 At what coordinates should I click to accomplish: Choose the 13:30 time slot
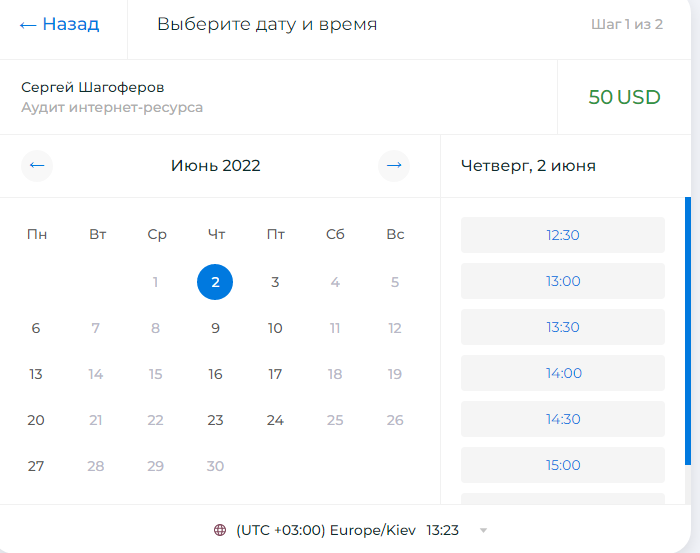[562, 327]
